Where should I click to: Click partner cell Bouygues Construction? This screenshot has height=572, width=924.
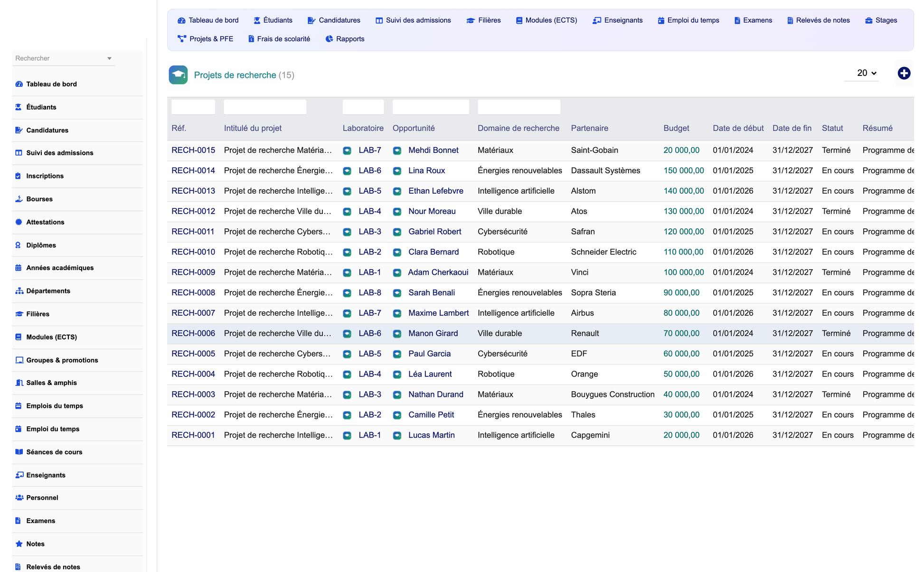pos(613,395)
